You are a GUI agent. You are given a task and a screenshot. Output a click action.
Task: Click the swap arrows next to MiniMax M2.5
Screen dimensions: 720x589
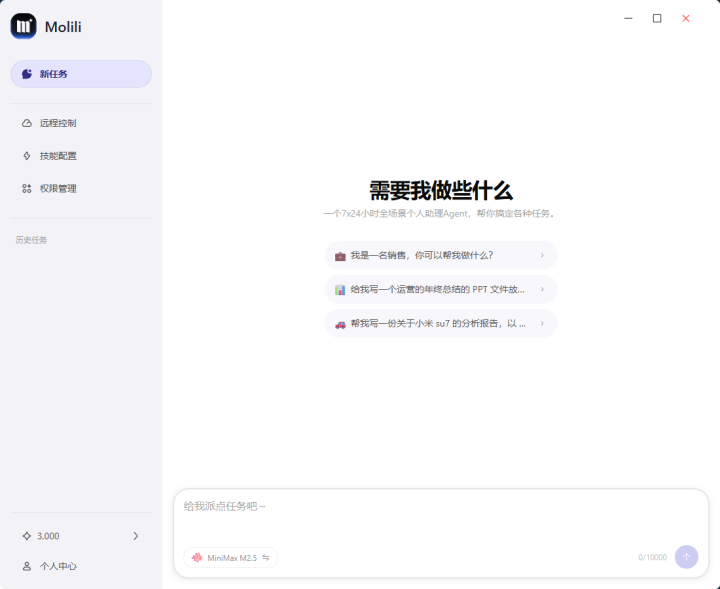[x=266, y=558]
